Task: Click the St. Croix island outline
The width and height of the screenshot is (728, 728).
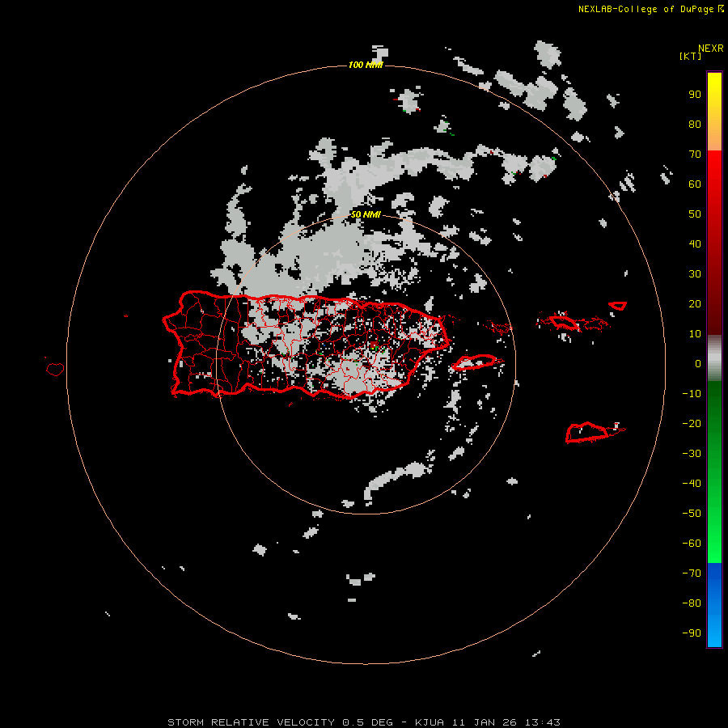Action: tap(586, 433)
